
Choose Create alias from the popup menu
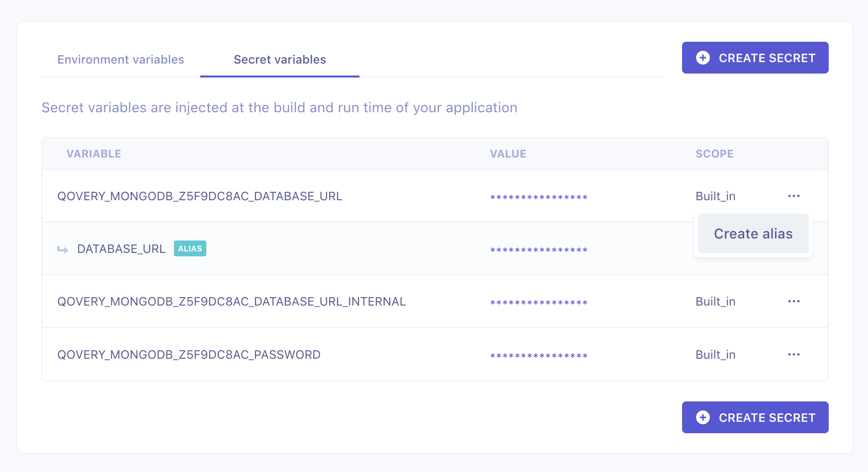point(753,234)
